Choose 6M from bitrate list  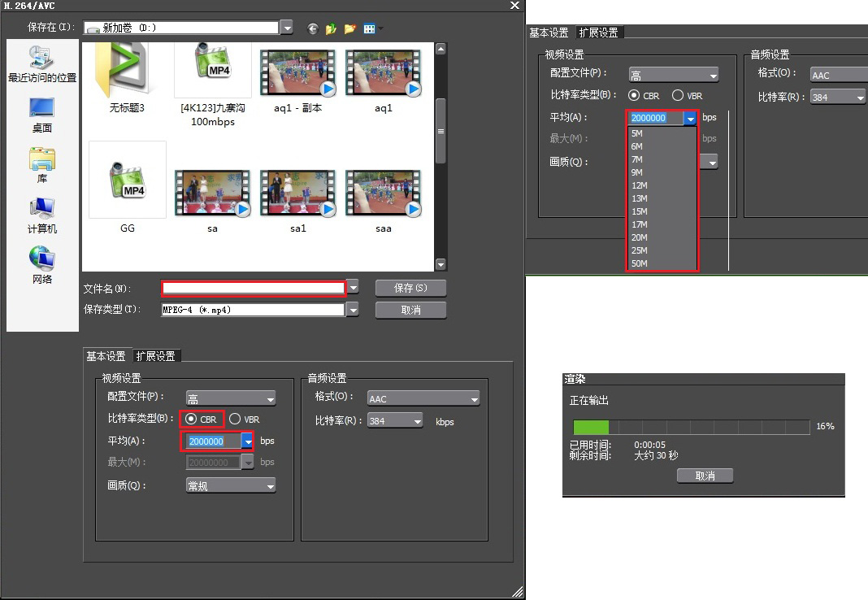(x=662, y=146)
